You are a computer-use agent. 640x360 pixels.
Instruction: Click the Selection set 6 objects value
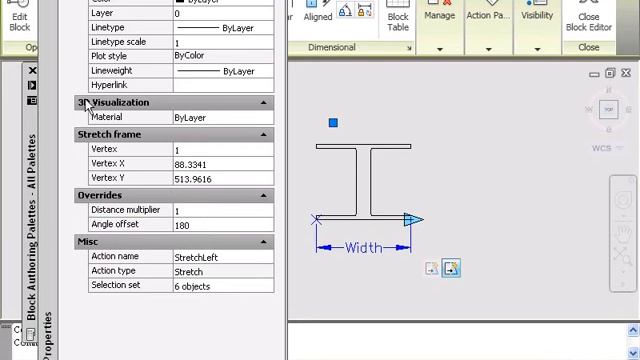tap(223, 286)
